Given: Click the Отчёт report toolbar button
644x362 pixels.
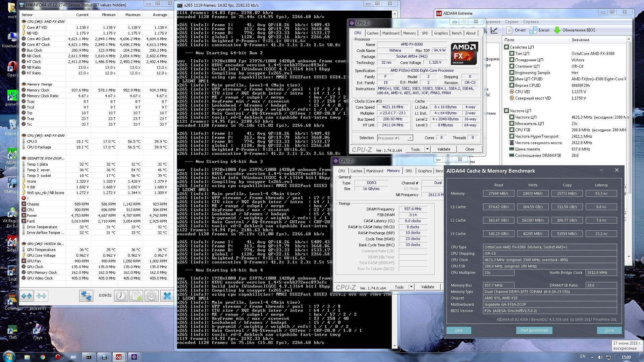Looking at the screenshot, I should [516, 30].
